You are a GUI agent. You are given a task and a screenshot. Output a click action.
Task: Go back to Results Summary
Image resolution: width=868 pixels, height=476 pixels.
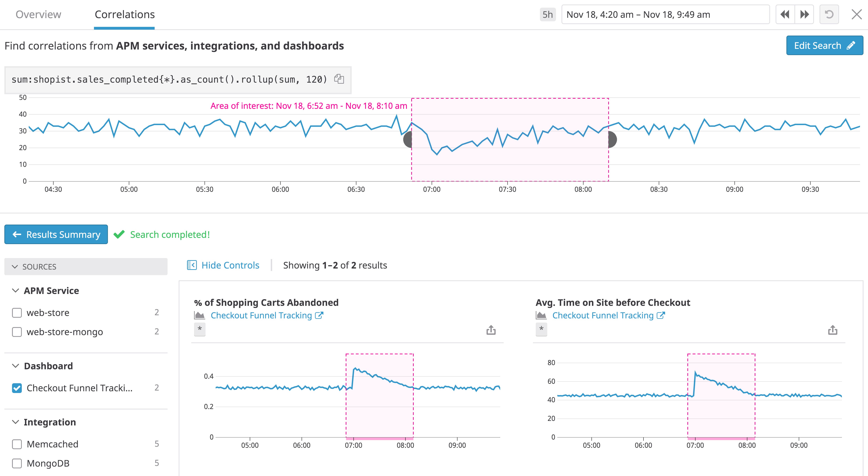56,234
